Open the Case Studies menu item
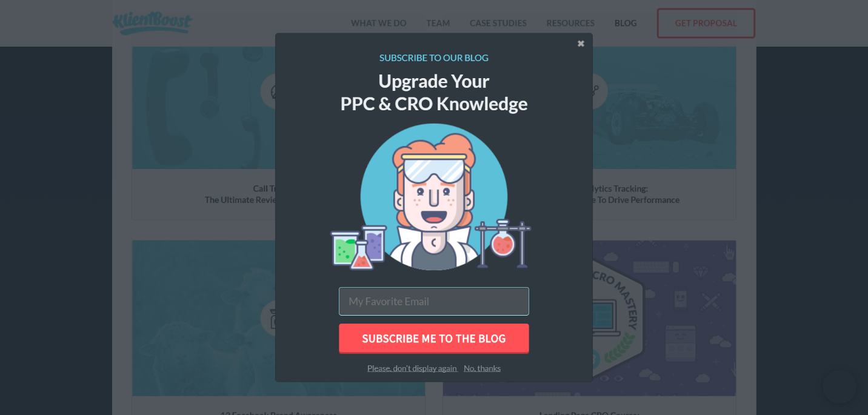 (498, 23)
